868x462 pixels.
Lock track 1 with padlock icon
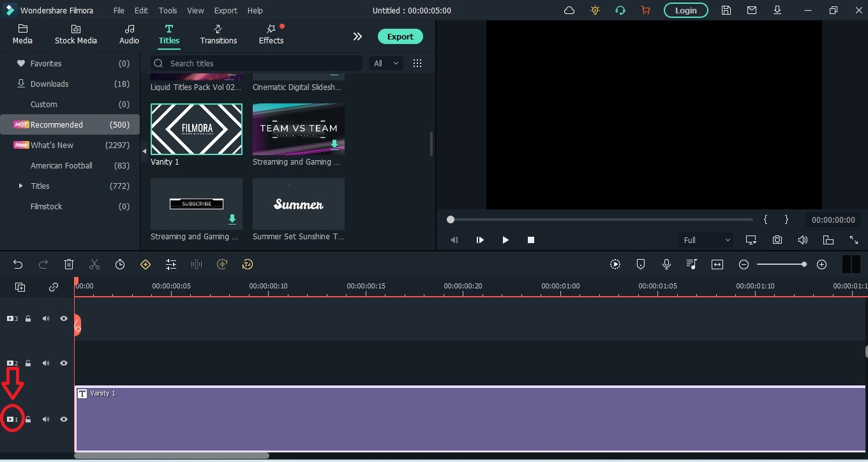(x=28, y=419)
